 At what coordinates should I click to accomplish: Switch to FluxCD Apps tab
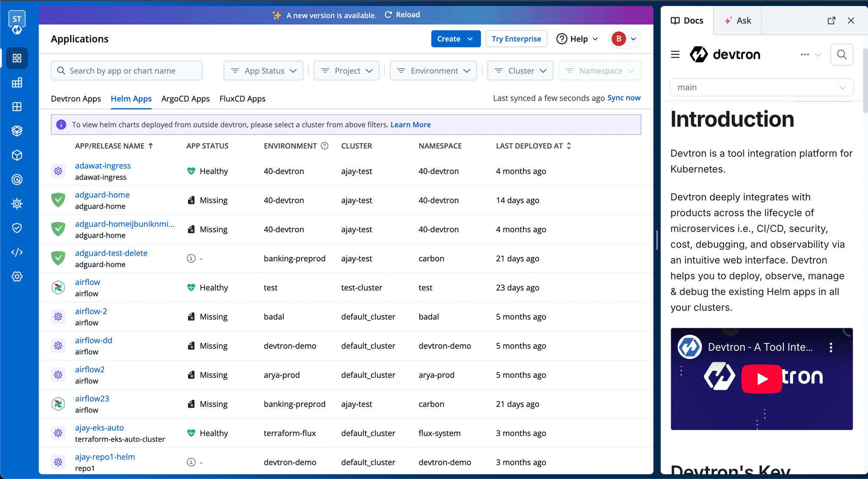tap(243, 99)
